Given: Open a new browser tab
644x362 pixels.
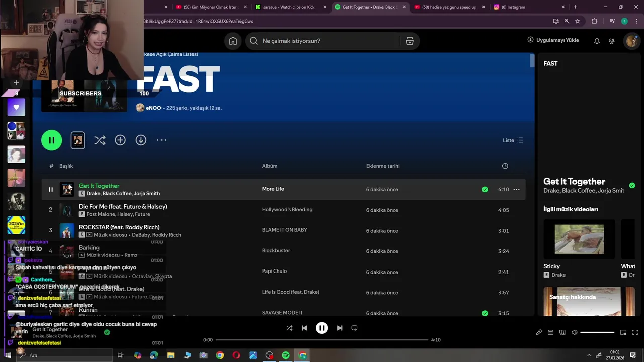Looking at the screenshot, I should [x=575, y=7].
